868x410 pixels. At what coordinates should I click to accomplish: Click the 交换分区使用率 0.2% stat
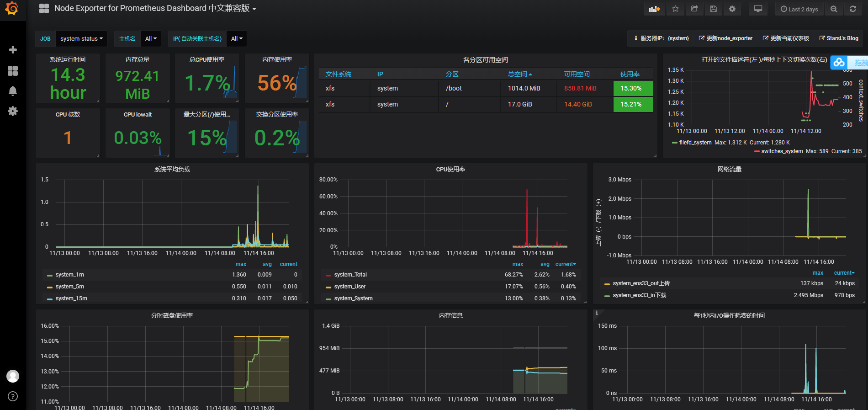tap(277, 133)
